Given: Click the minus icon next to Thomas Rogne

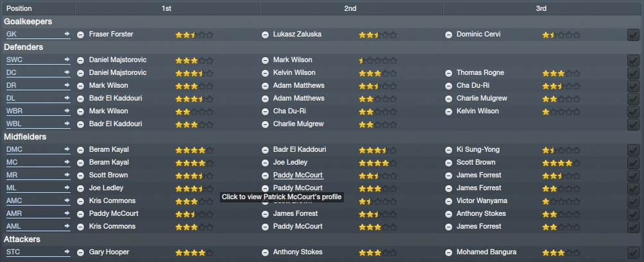Looking at the screenshot, I should pos(448,74).
